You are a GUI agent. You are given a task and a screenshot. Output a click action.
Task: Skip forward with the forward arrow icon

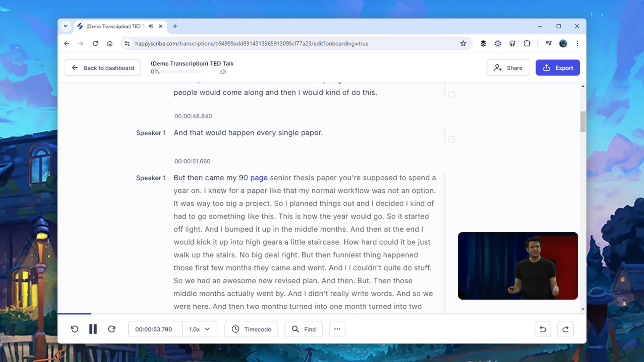(x=112, y=329)
